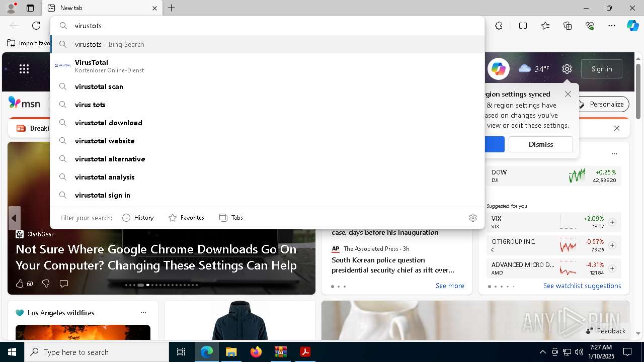Choose 'virustotal website' suggestion
The width and height of the screenshot is (644, 362).
point(268,141)
